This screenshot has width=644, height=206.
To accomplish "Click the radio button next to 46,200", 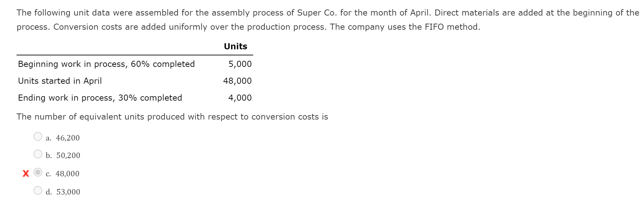I will click(x=38, y=136).
